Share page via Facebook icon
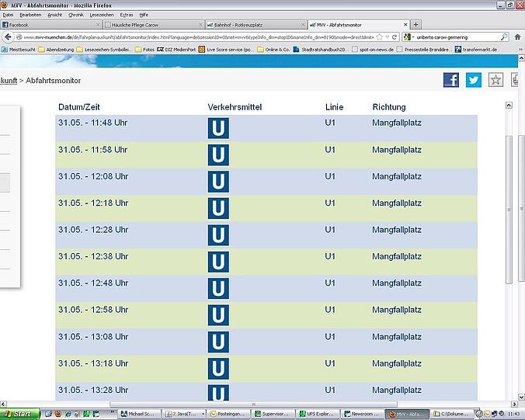This screenshot has height=420, width=525. (x=451, y=80)
